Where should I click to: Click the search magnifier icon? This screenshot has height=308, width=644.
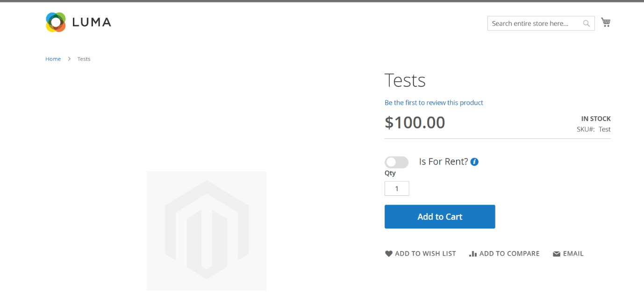pos(586,23)
